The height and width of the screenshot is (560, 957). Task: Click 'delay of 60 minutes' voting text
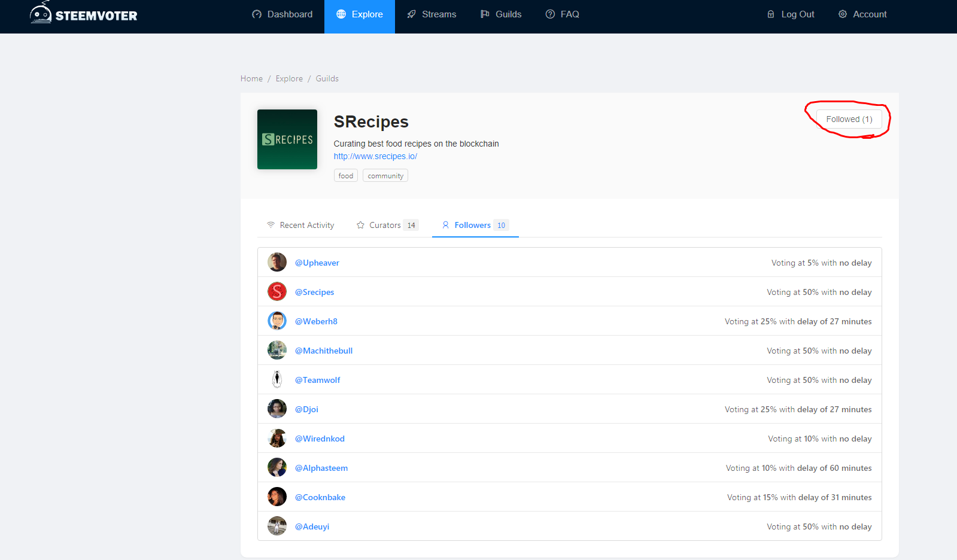(834, 468)
